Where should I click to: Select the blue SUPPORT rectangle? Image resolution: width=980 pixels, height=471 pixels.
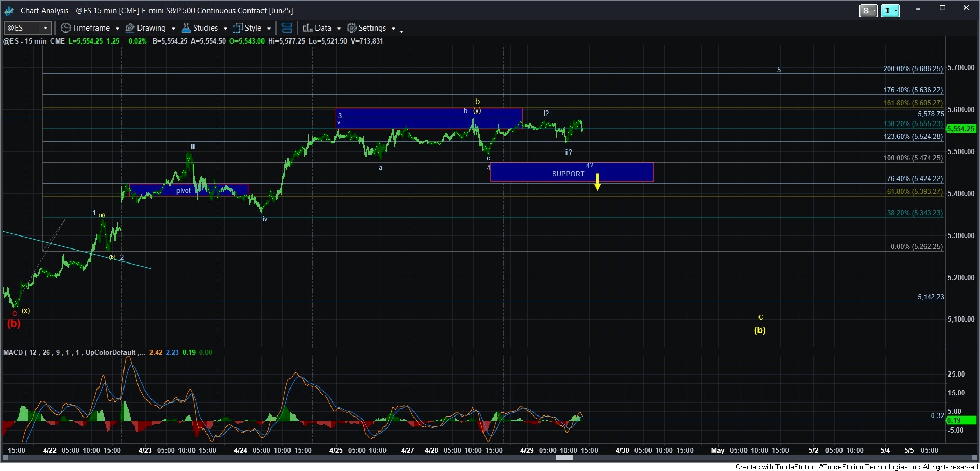coord(572,172)
